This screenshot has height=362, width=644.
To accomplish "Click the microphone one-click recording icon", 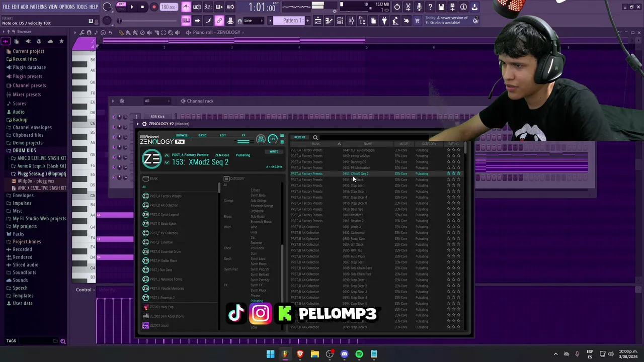I will tap(419, 7).
